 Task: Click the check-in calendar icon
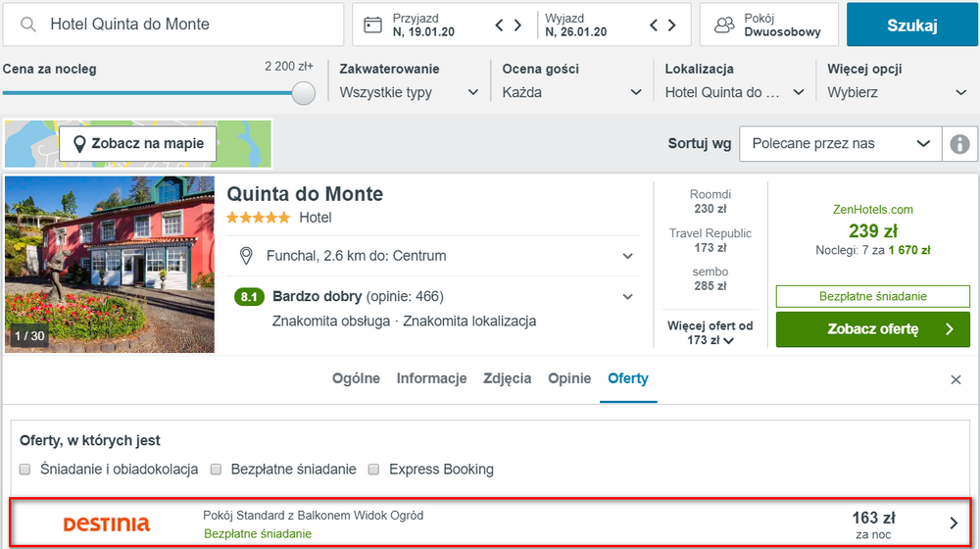click(x=372, y=25)
